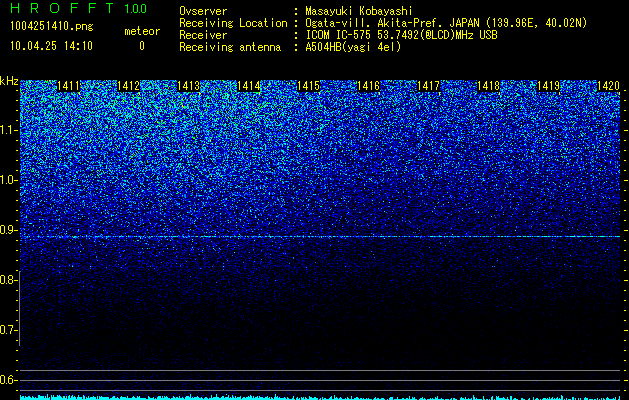
Task: Click the Ovserver field label
Action: (x=203, y=11)
